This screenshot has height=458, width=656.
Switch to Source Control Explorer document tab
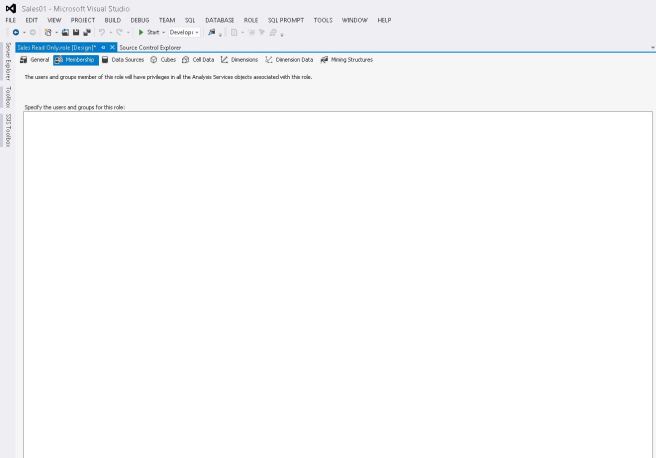[x=150, y=47]
